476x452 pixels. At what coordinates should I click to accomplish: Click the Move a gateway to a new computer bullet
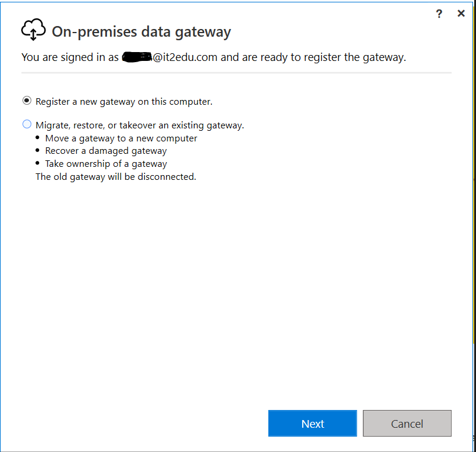point(121,138)
